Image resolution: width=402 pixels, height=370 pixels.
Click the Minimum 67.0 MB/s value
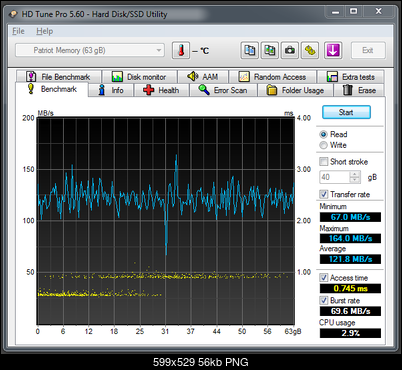[x=350, y=217]
